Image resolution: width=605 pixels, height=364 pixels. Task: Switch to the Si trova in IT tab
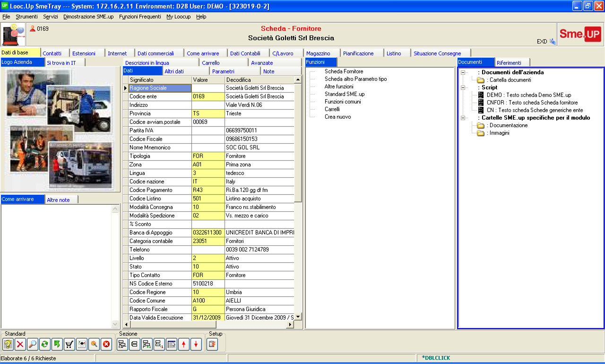point(65,62)
